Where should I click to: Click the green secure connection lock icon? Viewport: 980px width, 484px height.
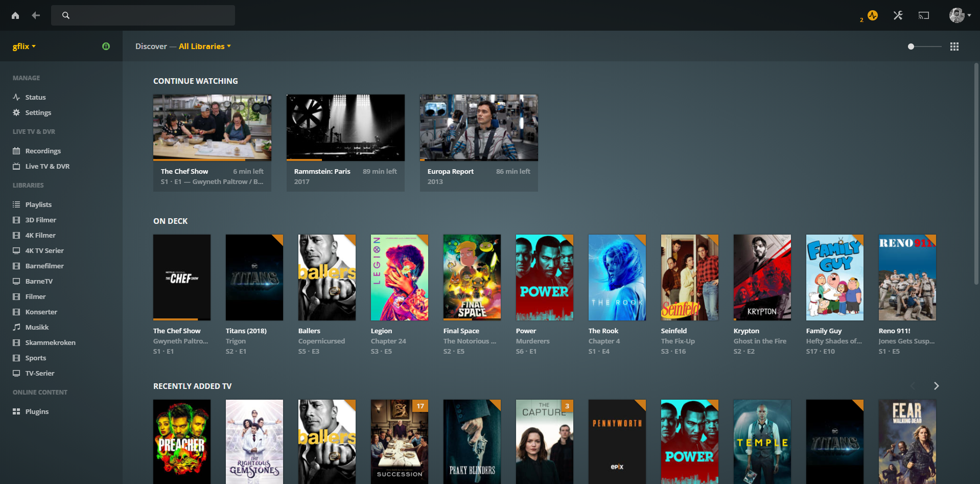(106, 47)
